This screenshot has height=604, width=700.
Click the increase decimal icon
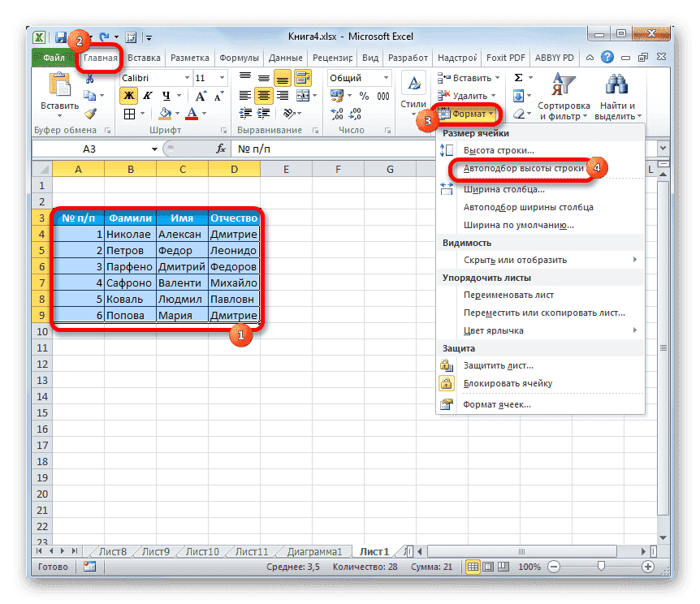click(335, 113)
